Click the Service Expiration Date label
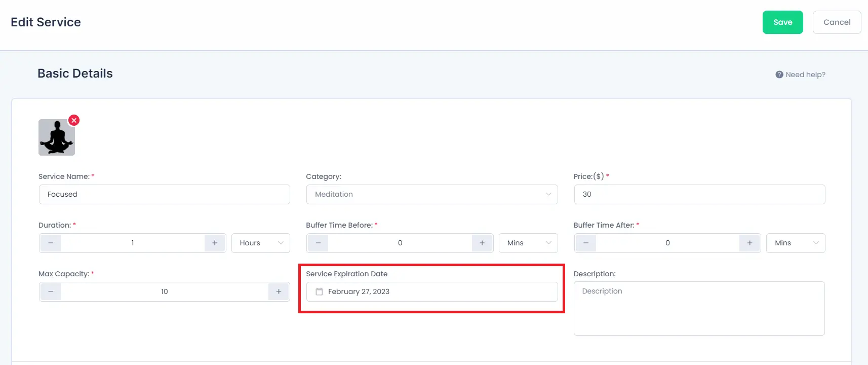The width and height of the screenshot is (868, 365). coord(347,274)
